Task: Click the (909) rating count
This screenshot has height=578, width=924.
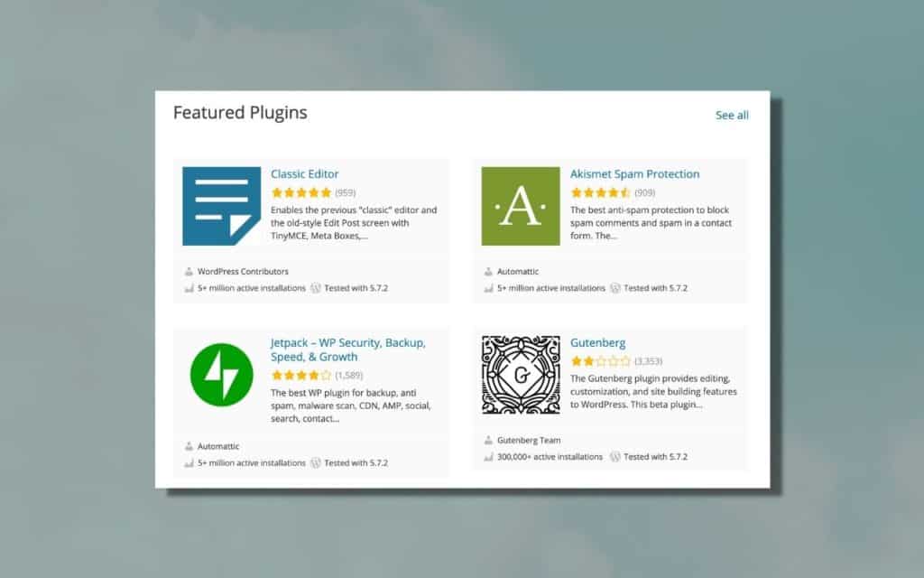Action: (x=644, y=192)
